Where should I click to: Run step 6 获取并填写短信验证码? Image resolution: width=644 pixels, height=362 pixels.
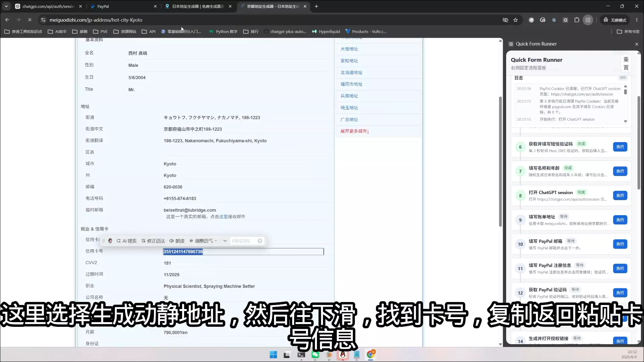pos(620,147)
